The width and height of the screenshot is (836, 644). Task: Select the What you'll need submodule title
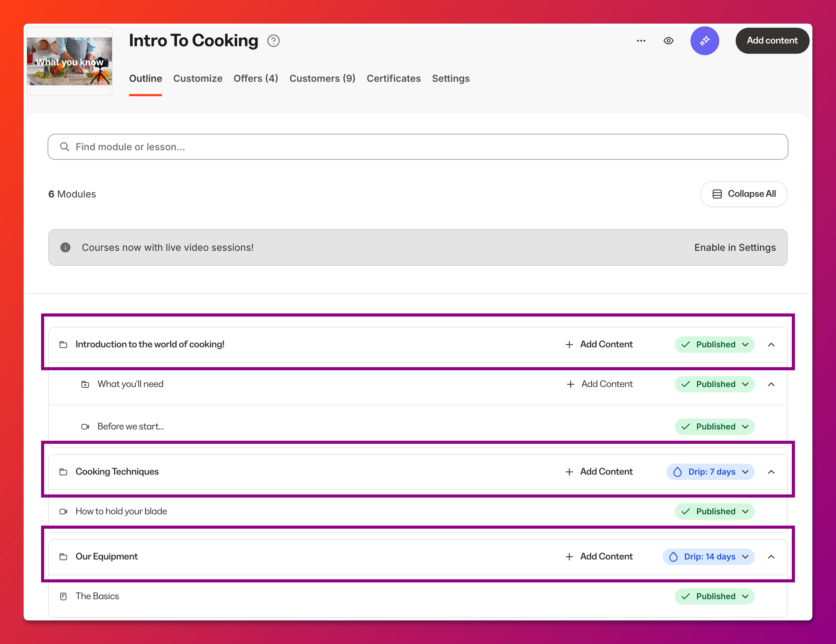(130, 384)
